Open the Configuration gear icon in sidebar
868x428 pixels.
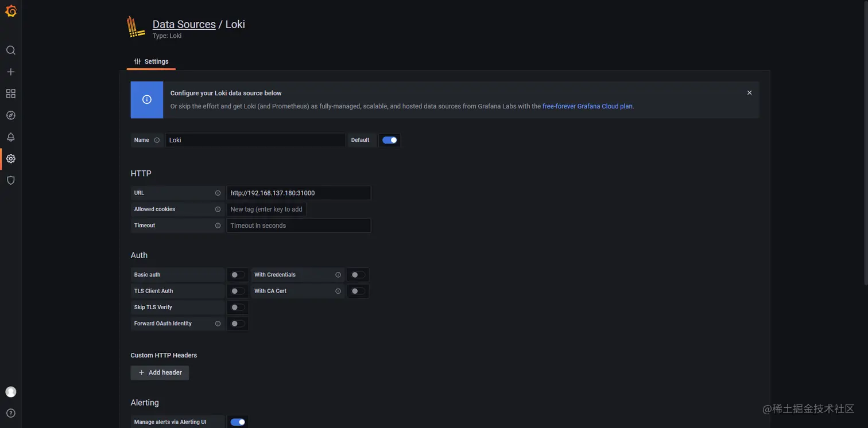[x=10, y=159]
